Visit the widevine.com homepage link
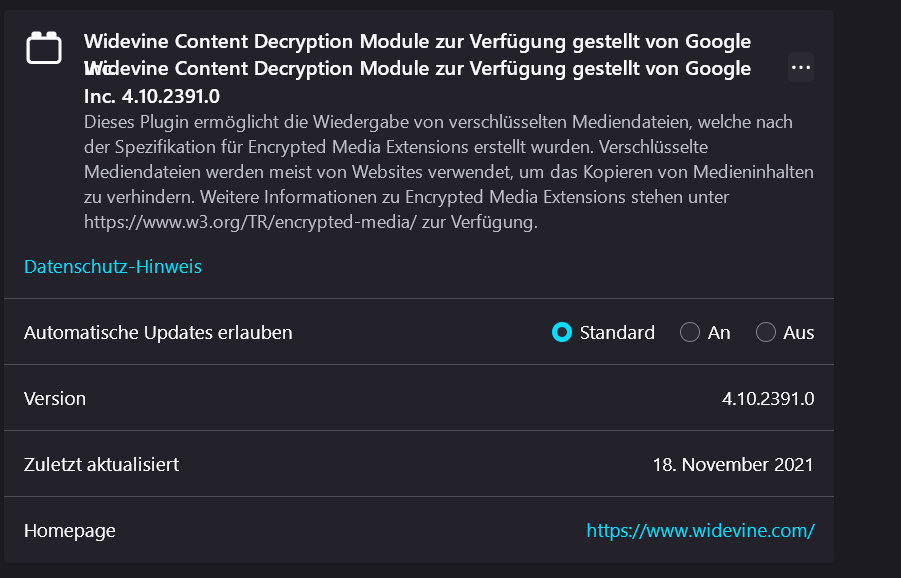The image size is (901, 578). (700, 530)
